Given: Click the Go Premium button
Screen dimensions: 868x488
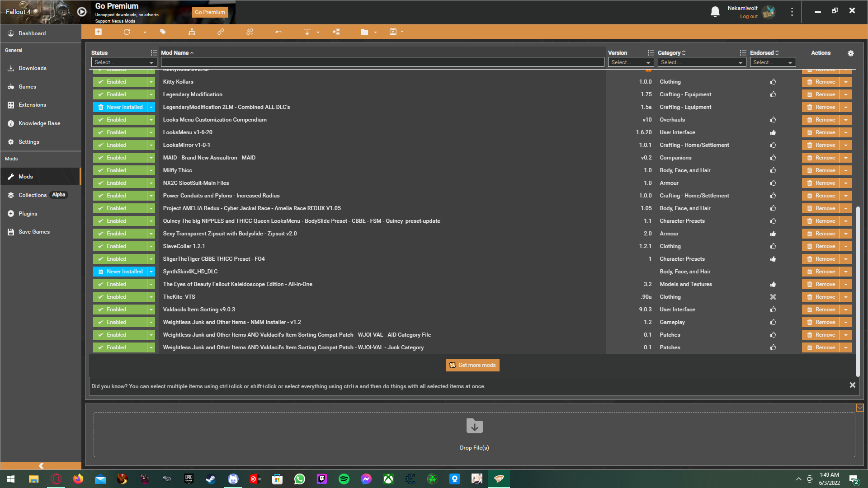Looking at the screenshot, I should [210, 12].
